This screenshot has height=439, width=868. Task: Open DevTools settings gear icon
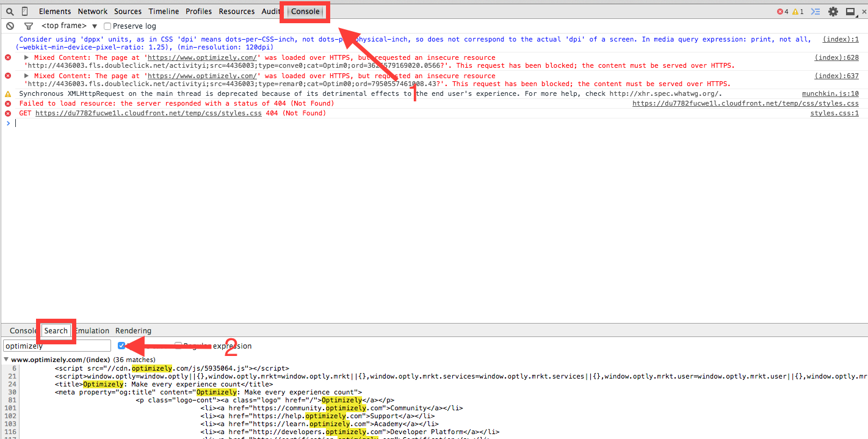point(833,12)
